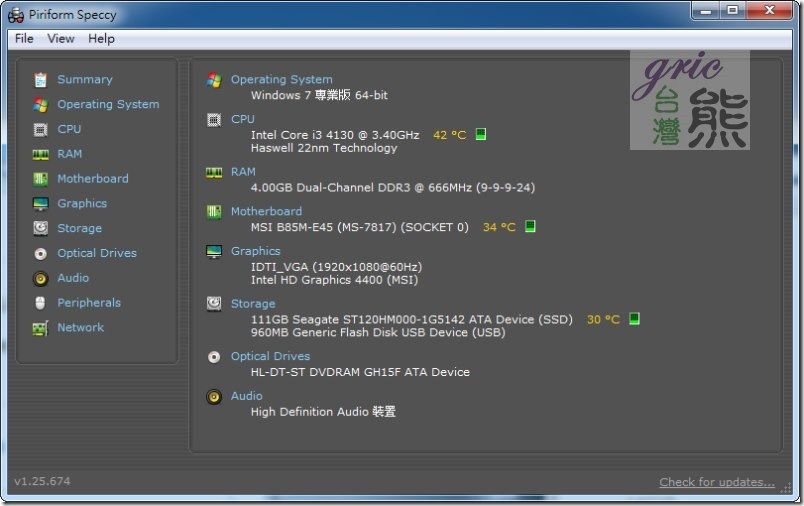Click the CPU chip icon in sidebar
804x506 pixels.
pos(41,130)
